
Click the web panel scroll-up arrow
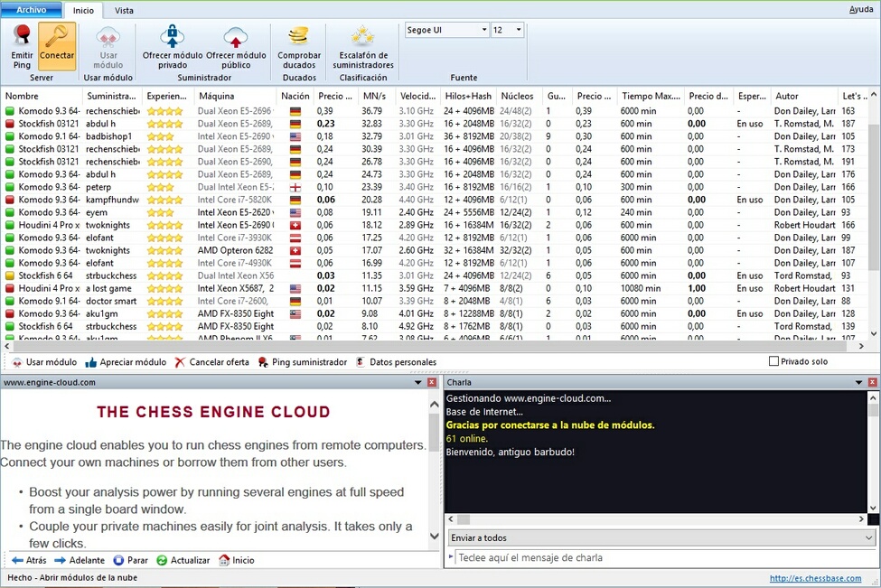point(435,405)
